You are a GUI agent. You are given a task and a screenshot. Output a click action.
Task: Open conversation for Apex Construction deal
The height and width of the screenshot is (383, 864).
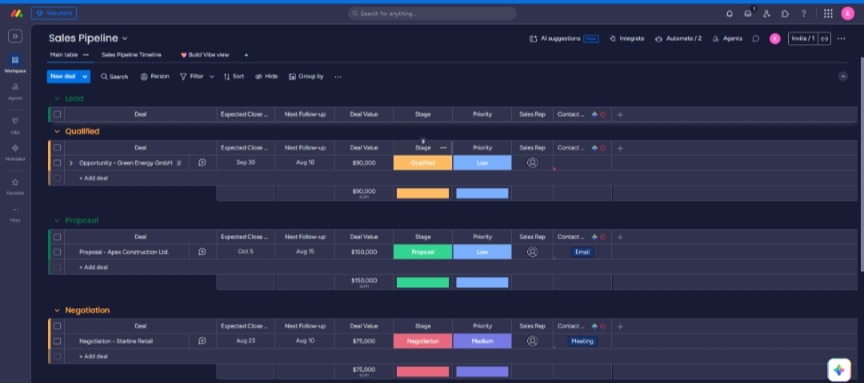[x=202, y=252]
